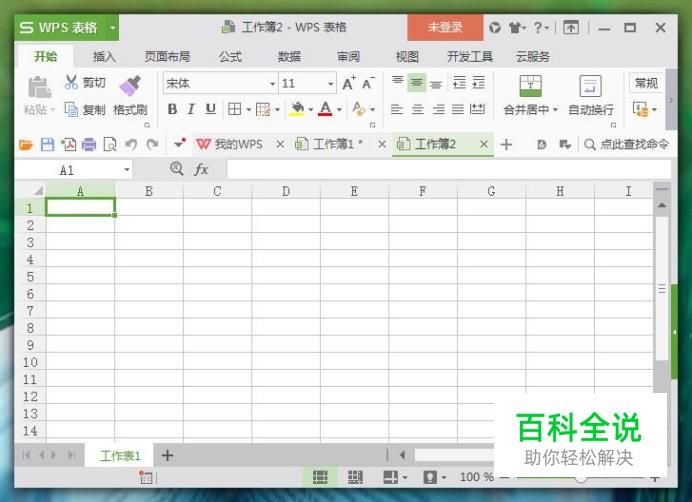
Task: Click the 点此查找命令 search box
Action: coord(627,144)
